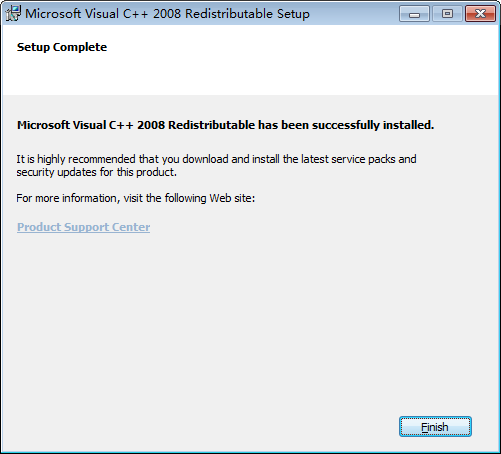501x454 pixels.
Task: Click the blank gray area below the link
Action: pos(250,317)
